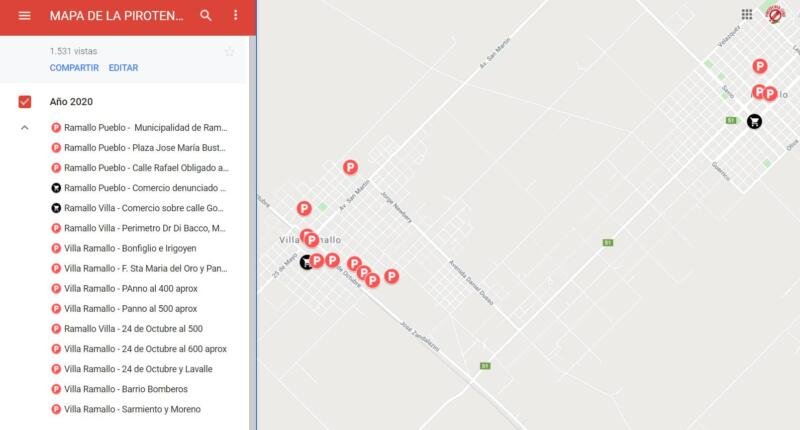Open the three-dot more options menu

point(236,16)
